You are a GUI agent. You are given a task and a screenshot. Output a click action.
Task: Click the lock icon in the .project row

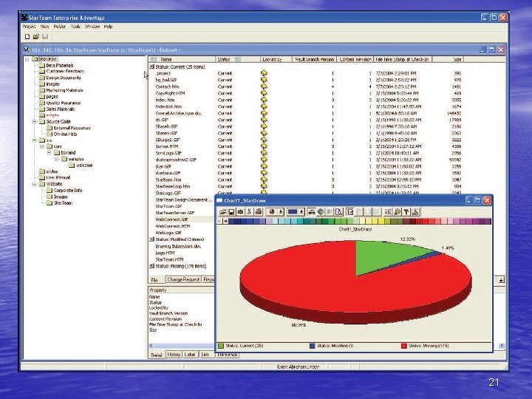click(x=264, y=73)
